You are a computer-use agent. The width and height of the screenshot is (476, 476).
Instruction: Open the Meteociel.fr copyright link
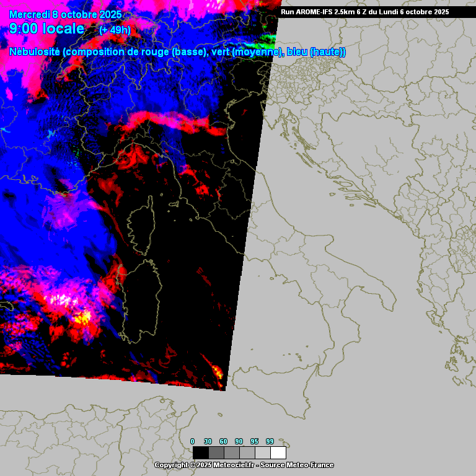click(x=244, y=465)
